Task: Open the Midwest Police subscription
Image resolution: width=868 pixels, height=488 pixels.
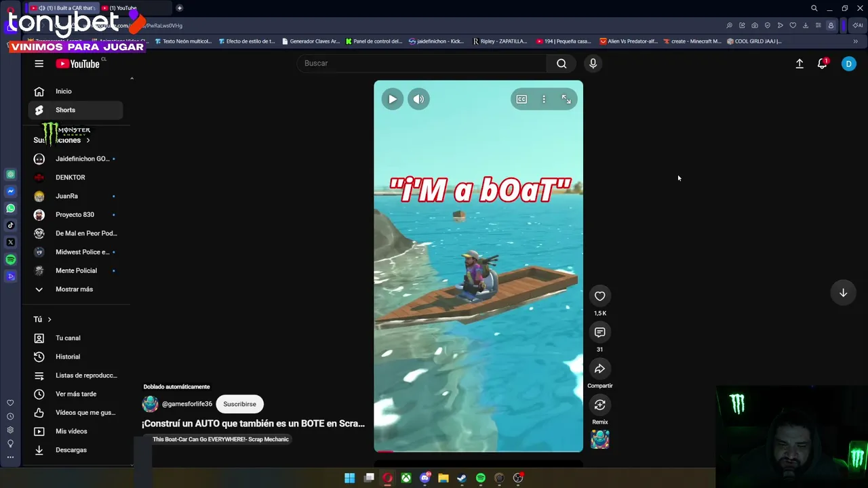Action: 75,252
